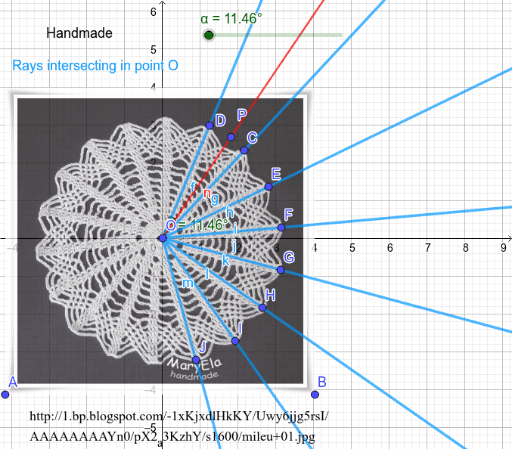Select point I on the doily edge
The width and height of the screenshot is (512, 449).
click(235, 341)
